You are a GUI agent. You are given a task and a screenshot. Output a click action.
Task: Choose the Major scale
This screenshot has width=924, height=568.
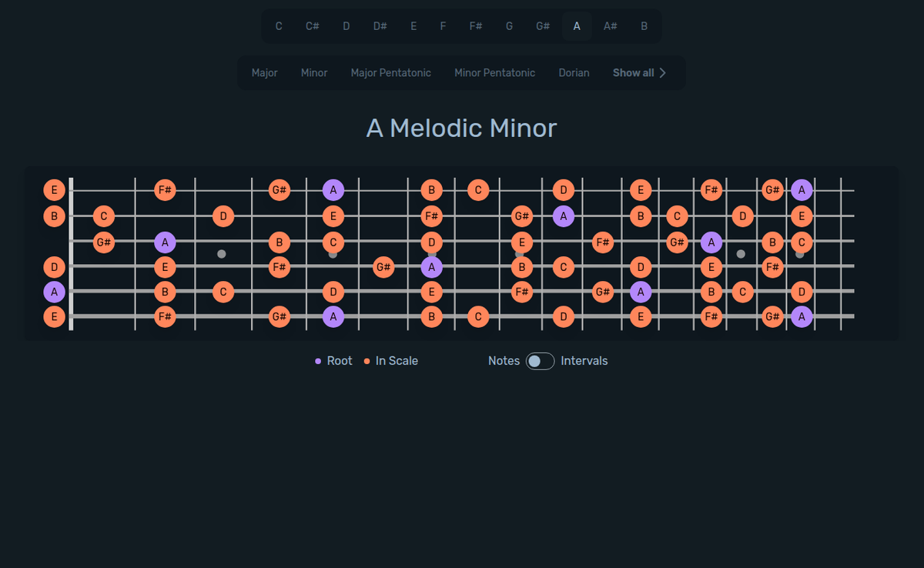(x=265, y=72)
